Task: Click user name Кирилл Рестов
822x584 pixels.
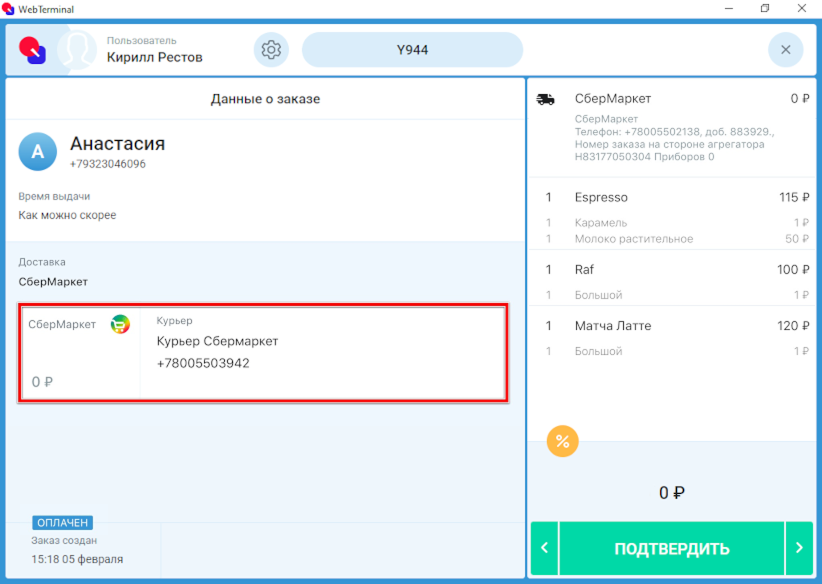Action: pyautogui.click(x=155, y=57)
